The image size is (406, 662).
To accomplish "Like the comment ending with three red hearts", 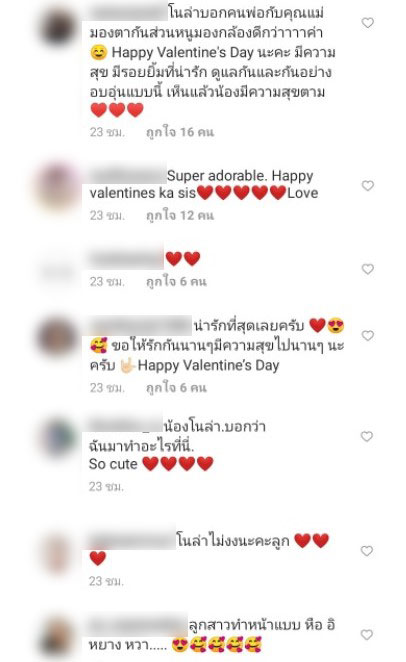I will [x=368, y=23].
